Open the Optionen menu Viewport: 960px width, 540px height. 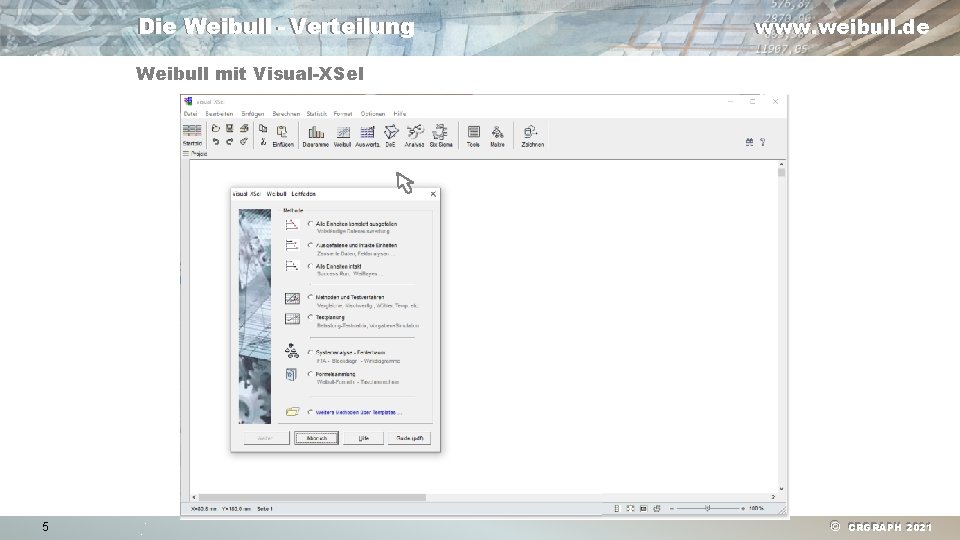coord(373,114)
